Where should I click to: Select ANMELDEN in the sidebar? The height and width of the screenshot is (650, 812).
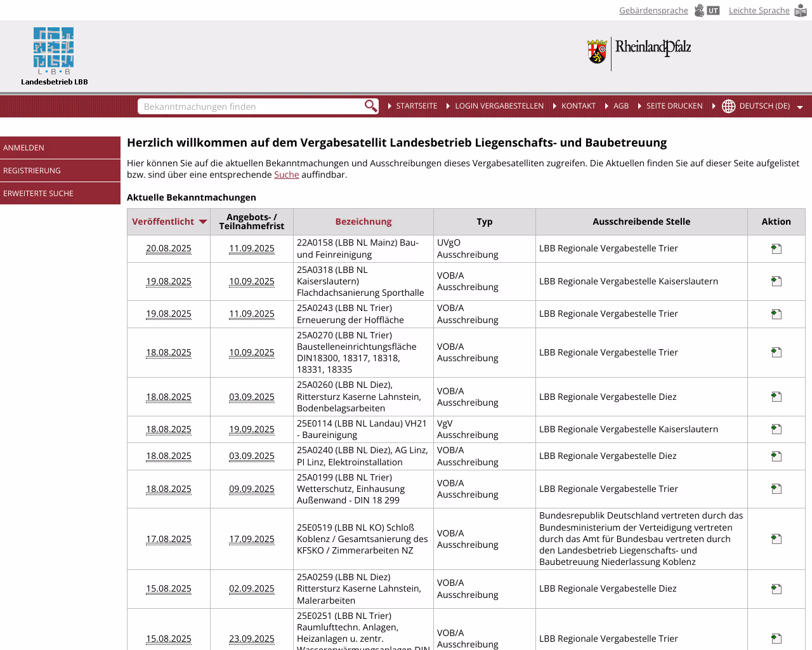23,147
